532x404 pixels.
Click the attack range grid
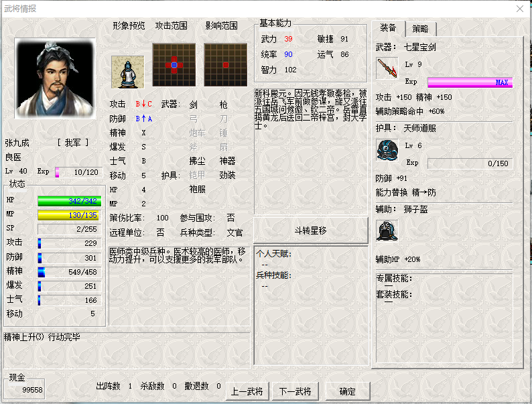pyautogui.click(x=174, y=65)
